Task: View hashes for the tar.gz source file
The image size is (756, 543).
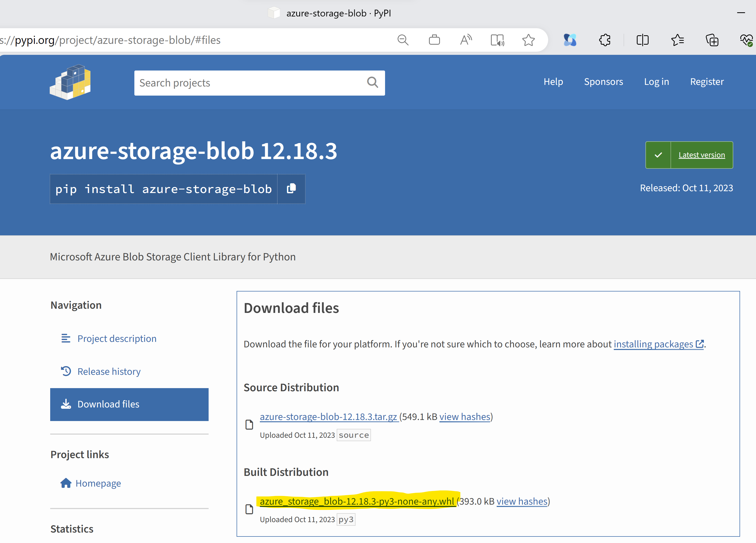Action: [x=465, y=417]
